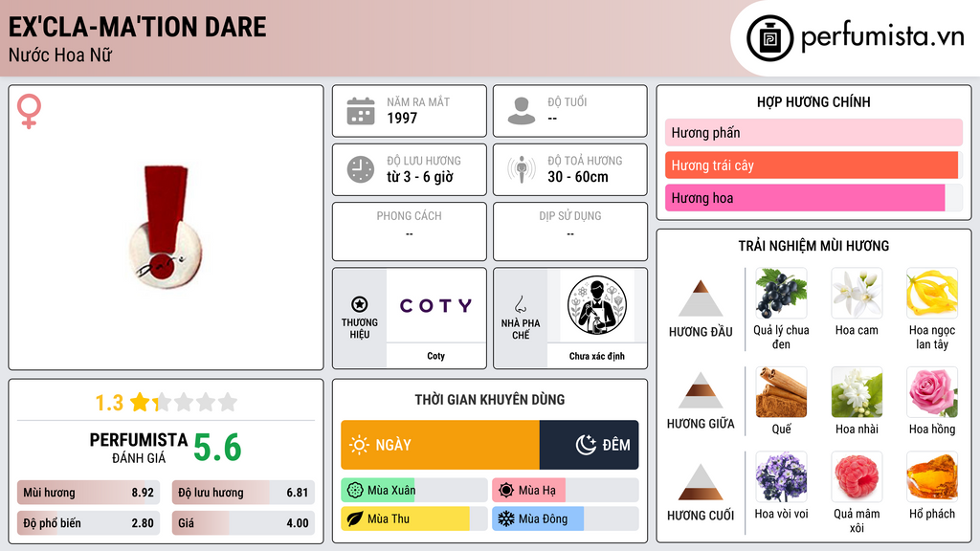Screen dimensions: 980x551
Task: Click the Mùi hương 8.92 score bar
Action: (x=89, y=493)
